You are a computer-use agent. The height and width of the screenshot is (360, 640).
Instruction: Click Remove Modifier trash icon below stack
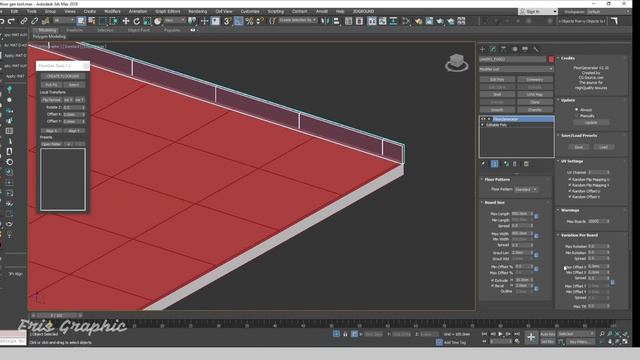click(x=515, y=164)
